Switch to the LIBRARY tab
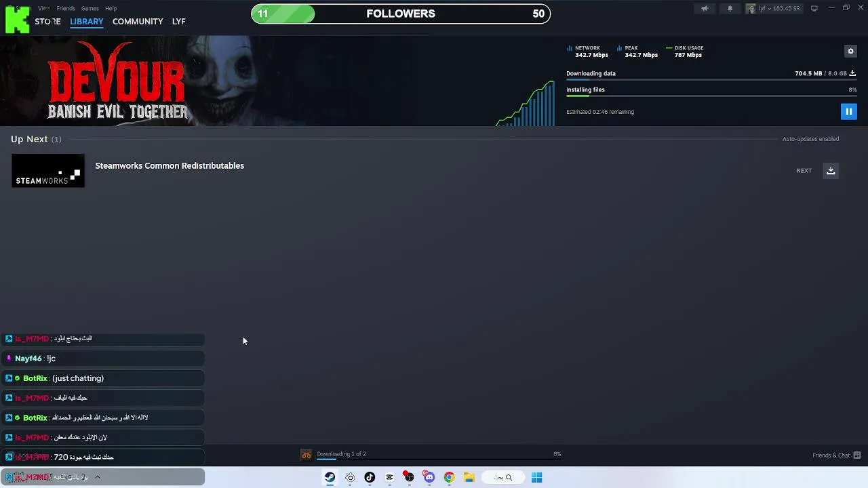The image size is (868, 488). click(x=87, y=21)
